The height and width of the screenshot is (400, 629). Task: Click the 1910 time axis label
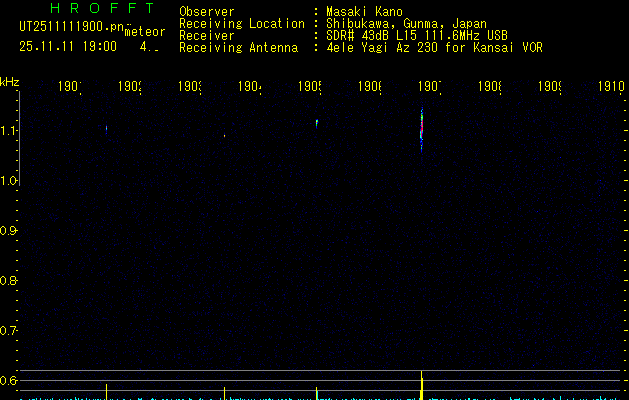(x=610, y=87)
